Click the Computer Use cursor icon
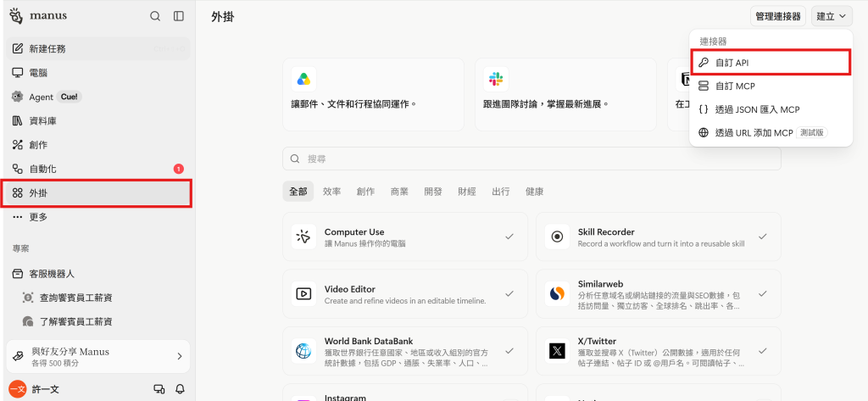The height and width of the screenshot is (401, 868). pos(304,237)
